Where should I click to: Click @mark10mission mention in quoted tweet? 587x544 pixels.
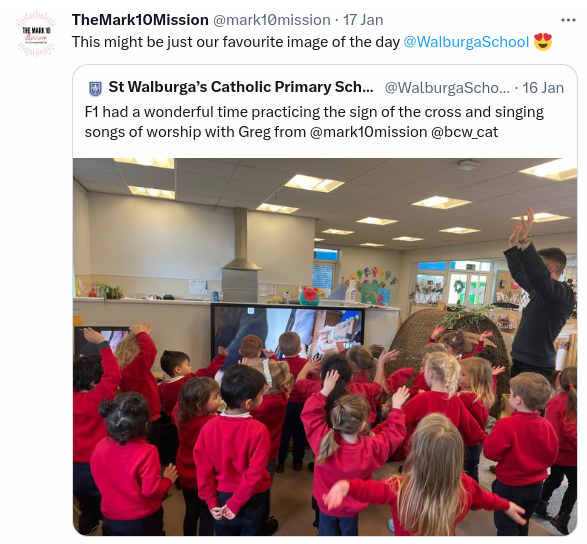click(368, 132)
